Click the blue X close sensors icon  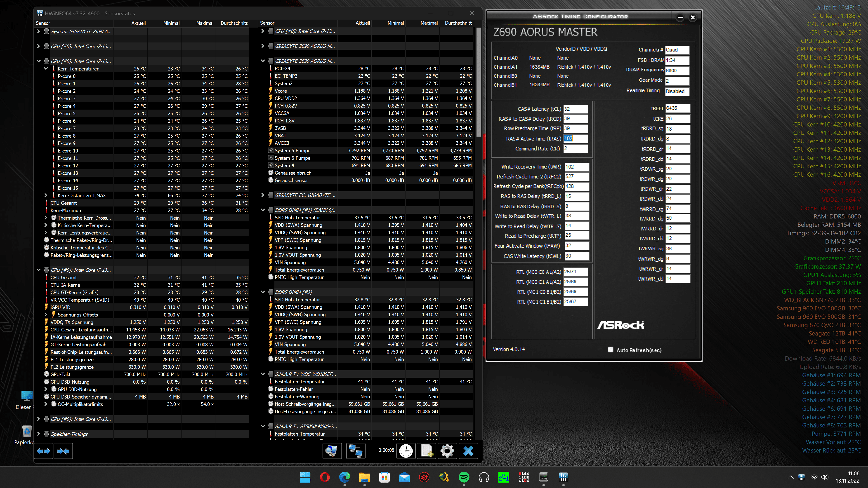coord(468,451)
